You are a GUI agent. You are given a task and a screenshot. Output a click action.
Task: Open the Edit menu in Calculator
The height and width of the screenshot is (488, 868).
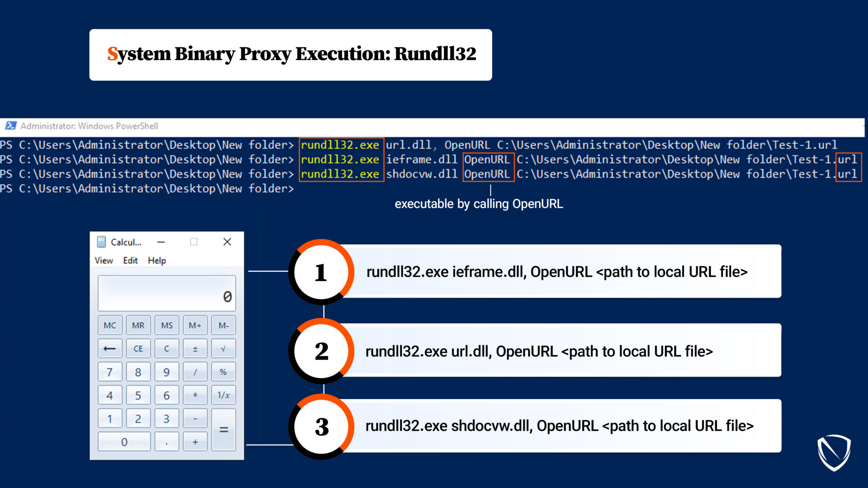130,261
